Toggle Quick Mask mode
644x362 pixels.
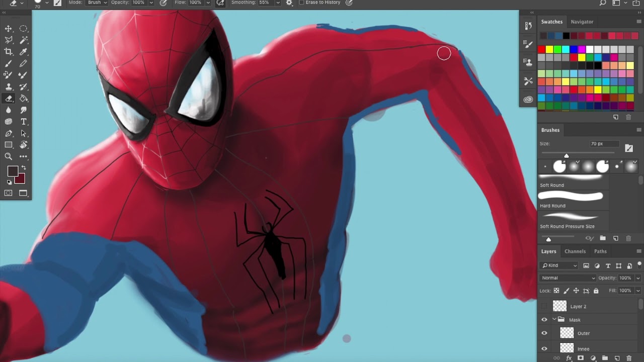click(9, 193)
